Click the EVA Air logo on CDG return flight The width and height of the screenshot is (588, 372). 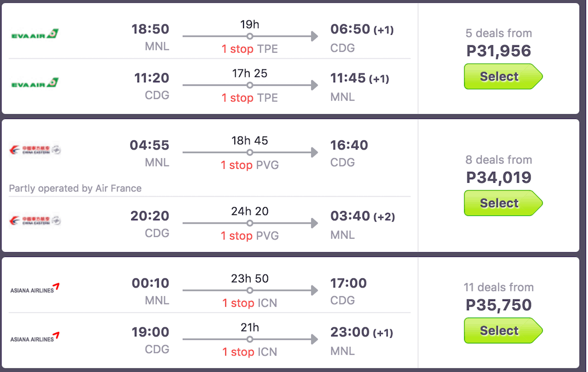click(x=35, y=83)
